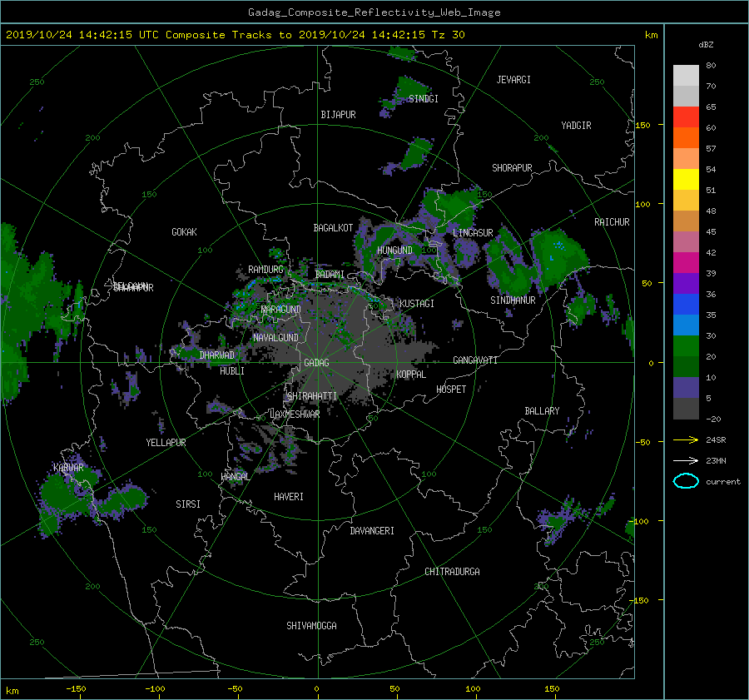The image size is (749, 700).
Task: Select the blue 36 dBZ swatch
Action: point(686,304)
